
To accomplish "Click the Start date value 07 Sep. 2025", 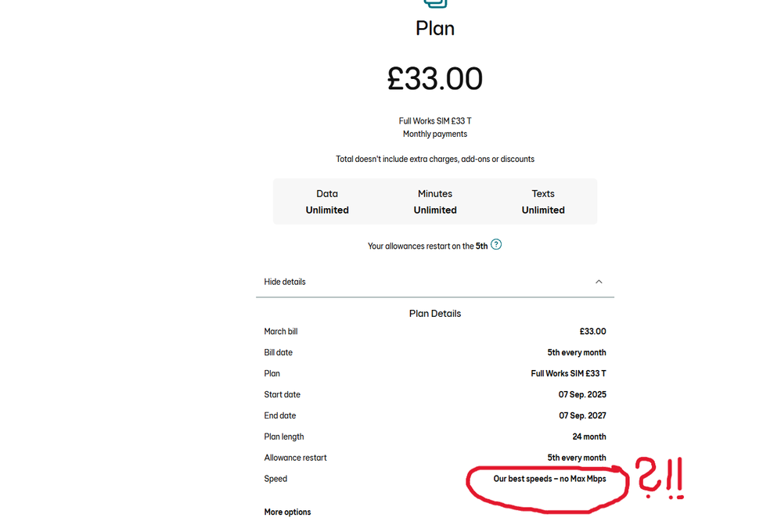I will pos(582,395).
